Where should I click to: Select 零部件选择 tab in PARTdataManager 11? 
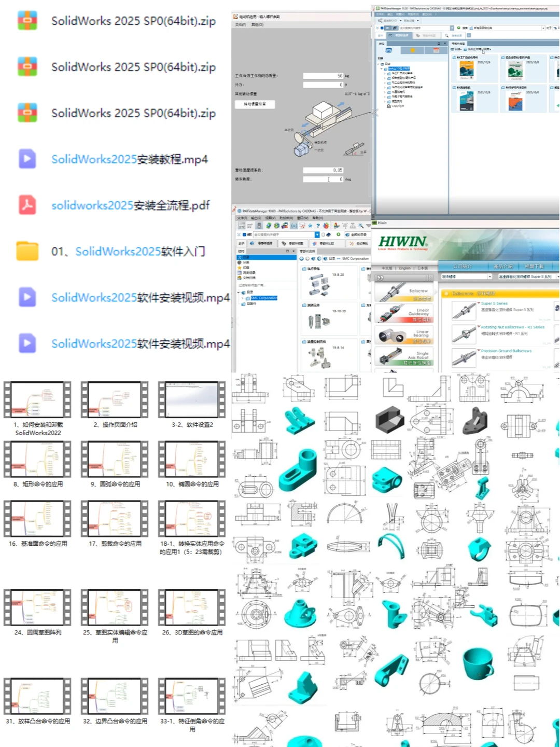tap(400, 35)
